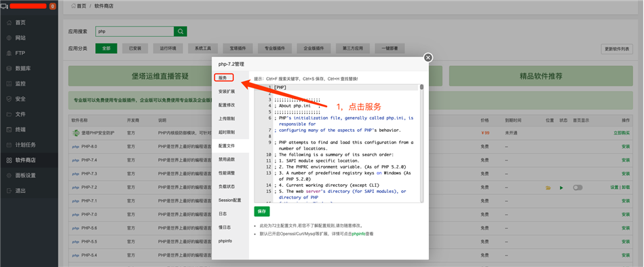Toggle PHP-7.2 homepage display switch
This screenshot has height=267, width=644.
(578, 188)
